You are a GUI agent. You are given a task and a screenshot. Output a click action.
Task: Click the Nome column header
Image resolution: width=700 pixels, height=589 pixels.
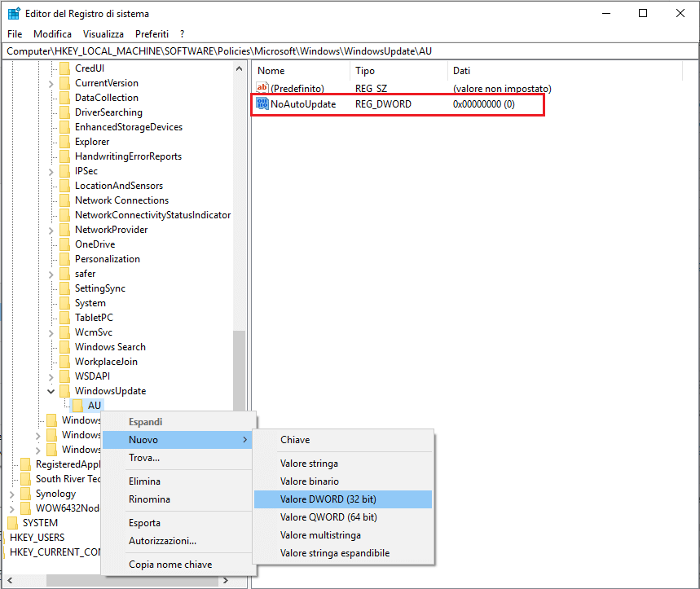(302, 71)
